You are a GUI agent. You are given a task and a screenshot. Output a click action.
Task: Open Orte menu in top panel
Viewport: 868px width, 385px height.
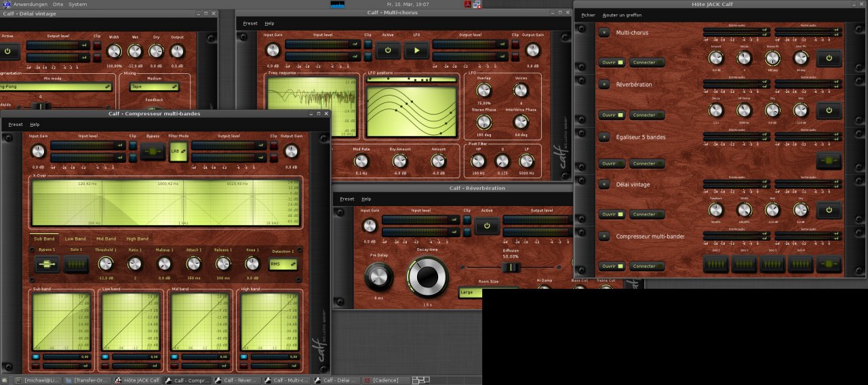(x=58, y=4)
